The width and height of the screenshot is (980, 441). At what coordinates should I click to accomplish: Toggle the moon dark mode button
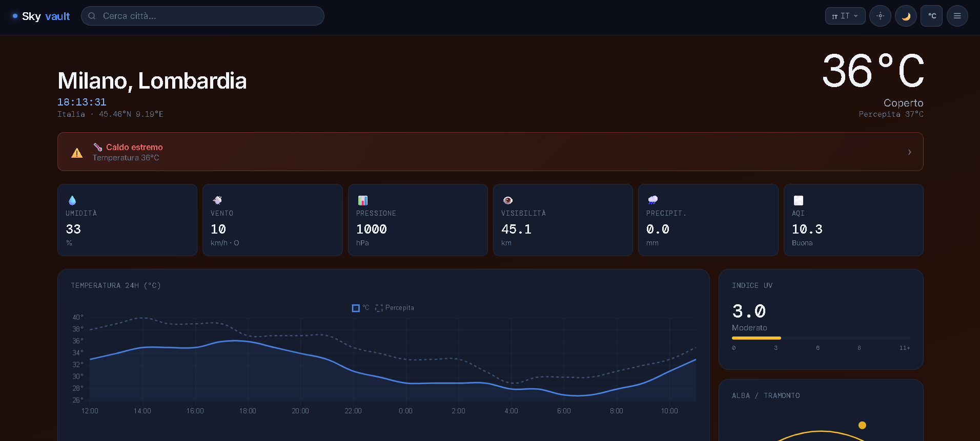[906, 16]
